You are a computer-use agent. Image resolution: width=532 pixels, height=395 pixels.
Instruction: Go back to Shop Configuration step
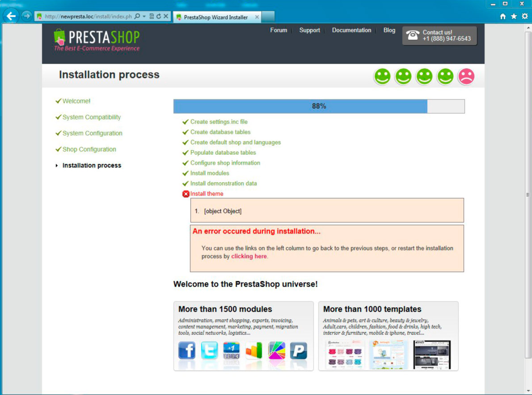[x=89, y=150]
